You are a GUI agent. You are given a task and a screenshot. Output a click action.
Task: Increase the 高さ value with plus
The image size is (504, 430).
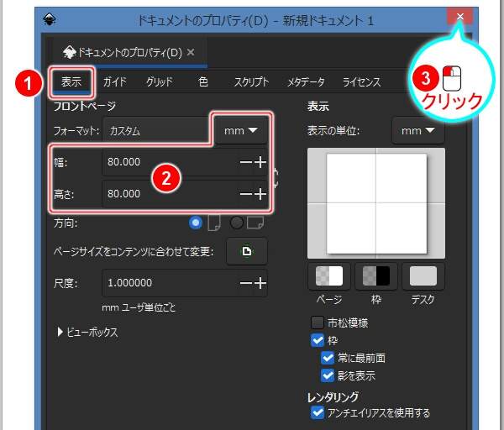[260, 194]
